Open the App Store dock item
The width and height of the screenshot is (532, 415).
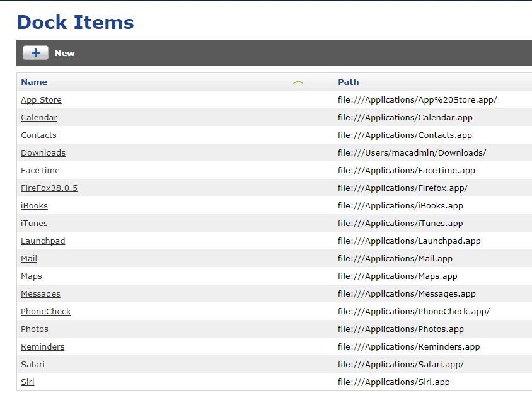click(x=41, y=100)
